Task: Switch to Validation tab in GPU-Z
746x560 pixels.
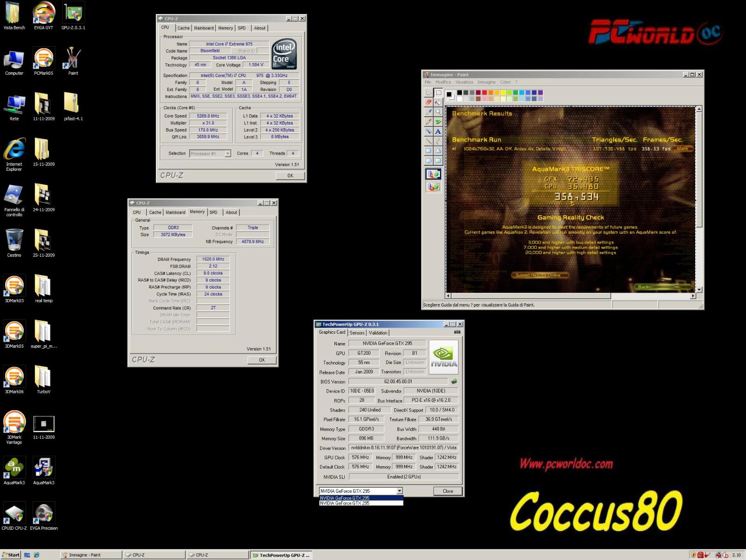Action: pos(378,333)
